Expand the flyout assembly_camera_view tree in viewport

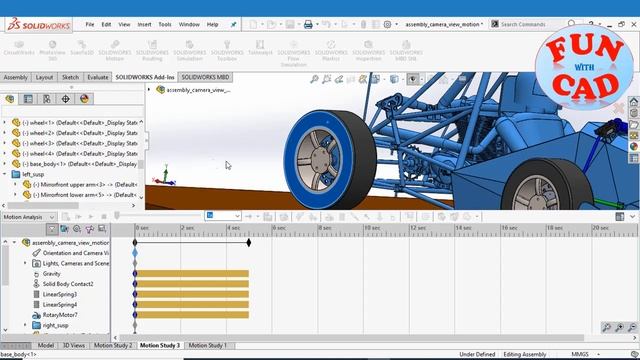149,89
